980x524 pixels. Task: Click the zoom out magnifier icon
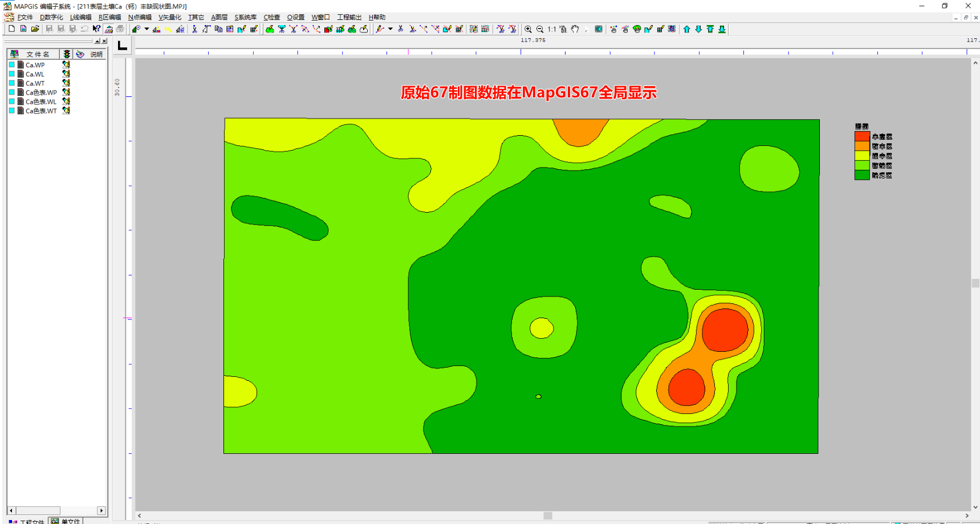coord(540,29)
